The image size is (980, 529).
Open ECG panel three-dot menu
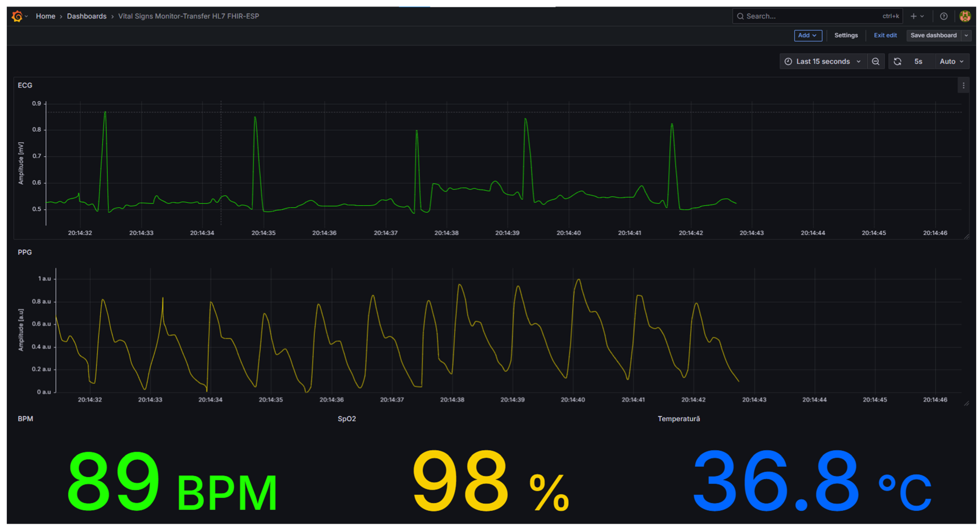963,86
